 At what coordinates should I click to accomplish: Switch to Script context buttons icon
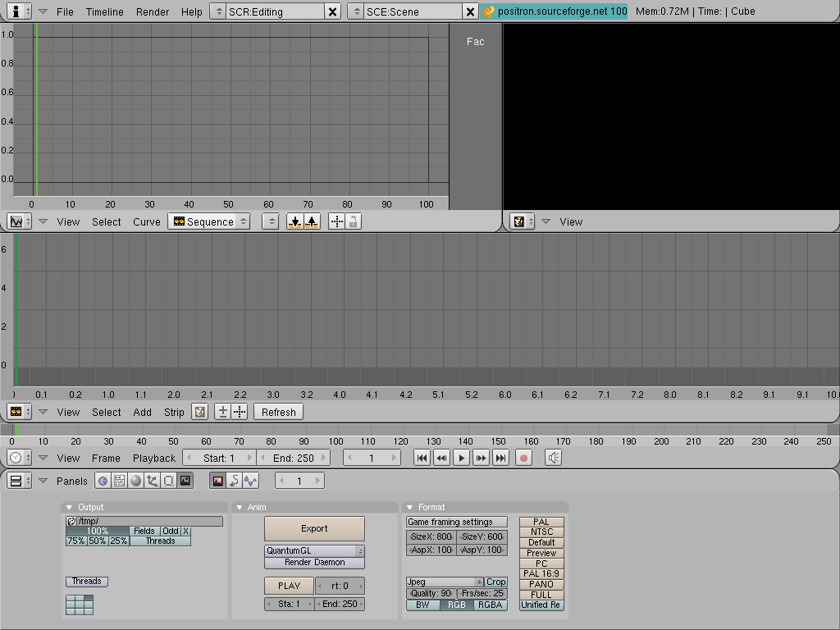coord(120,481)
